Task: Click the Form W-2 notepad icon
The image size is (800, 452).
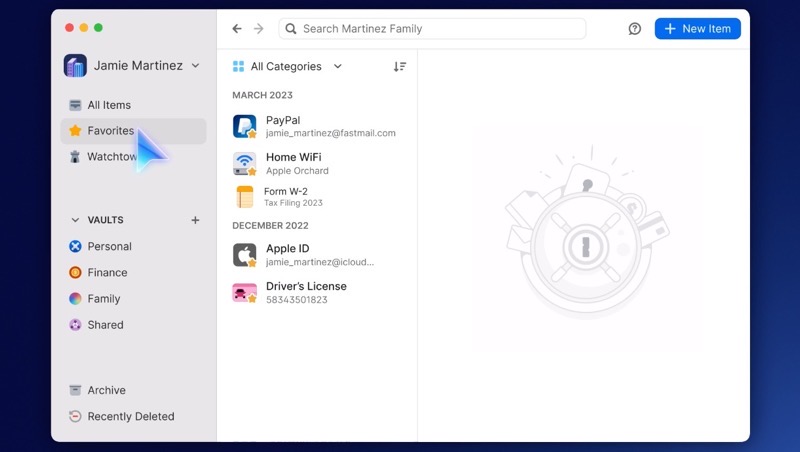Action: click(245, 197)
